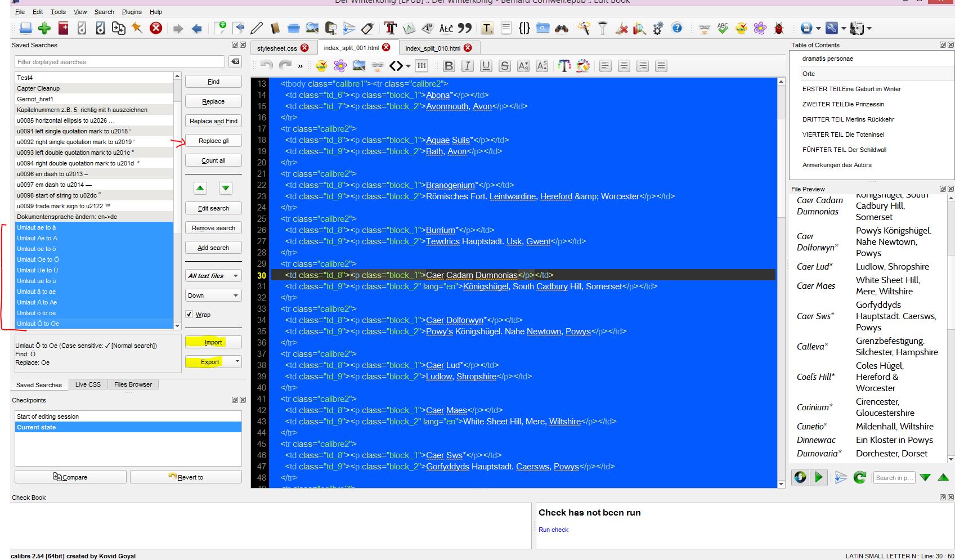This screenshot has height=560, width=955.
Task: Click the Edit search button
Action: 213,208
